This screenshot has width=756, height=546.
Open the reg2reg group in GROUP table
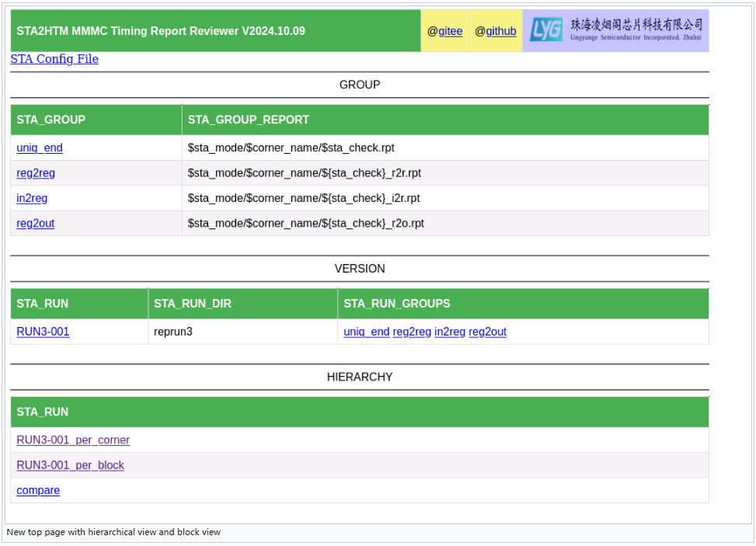[36, 173]
